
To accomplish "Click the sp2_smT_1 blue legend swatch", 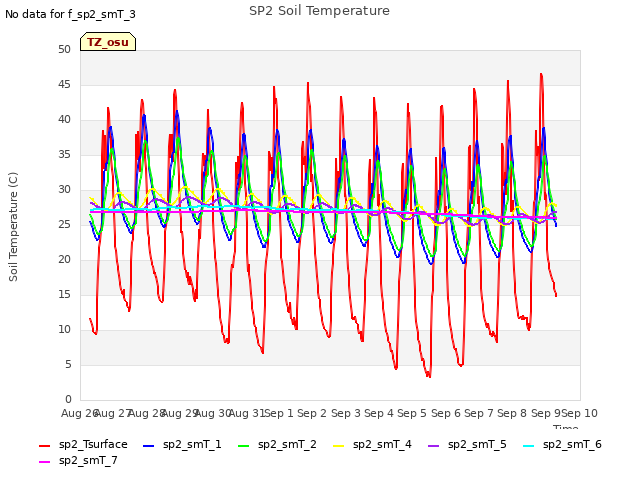I will tap(149, 446).
